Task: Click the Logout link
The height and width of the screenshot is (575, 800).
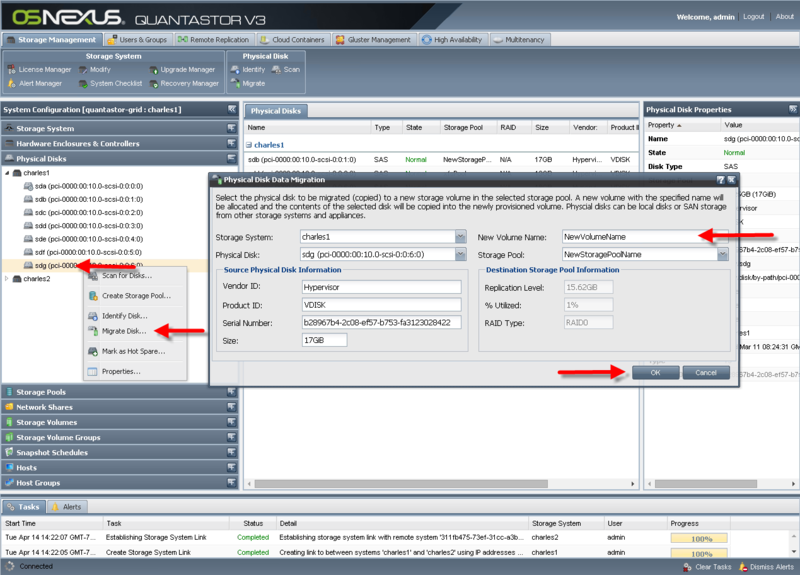Action: [x=753, y=17]
